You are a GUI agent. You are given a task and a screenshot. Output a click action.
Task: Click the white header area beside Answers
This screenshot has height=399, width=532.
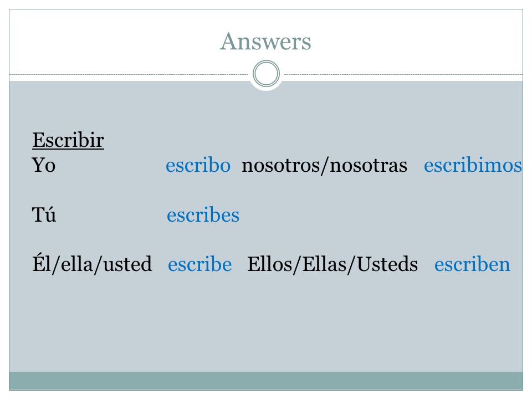[417, 42]
